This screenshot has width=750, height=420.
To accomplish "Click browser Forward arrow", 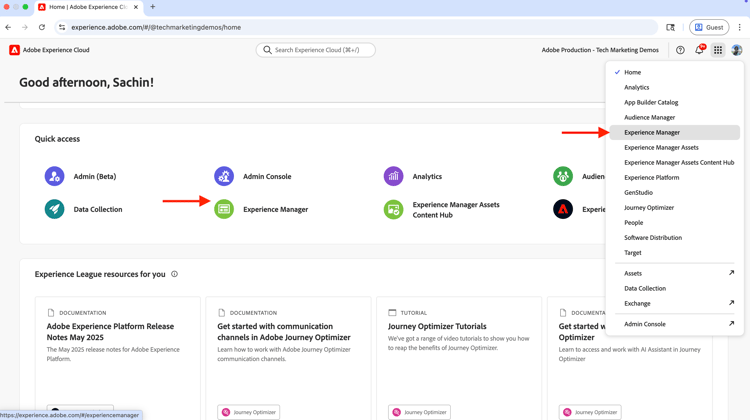I will point(25,27).
